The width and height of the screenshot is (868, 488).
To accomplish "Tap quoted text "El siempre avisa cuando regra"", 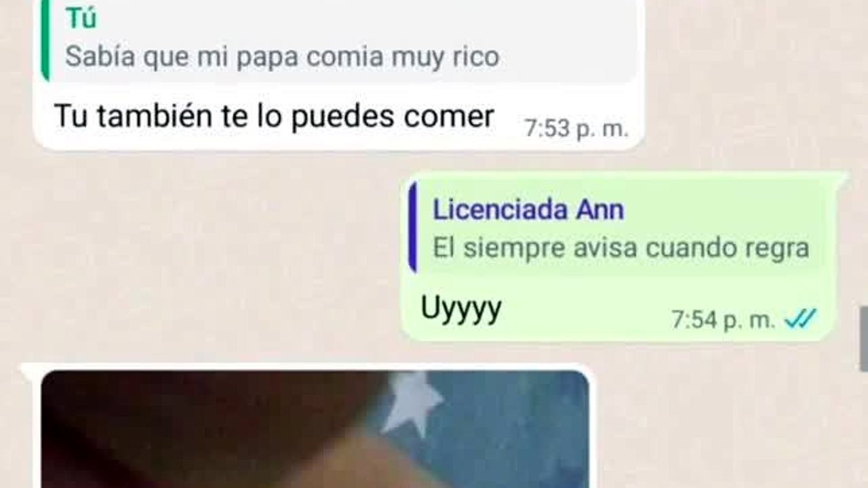I will click(621, 248).
